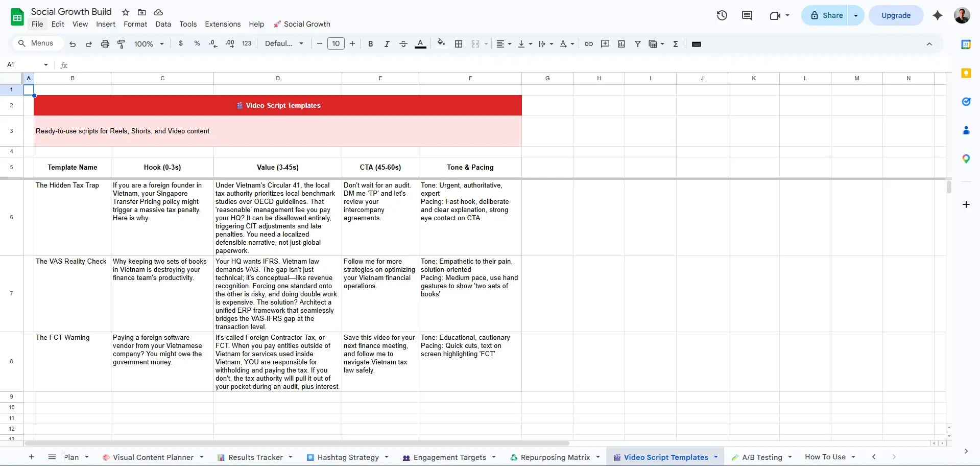Increase decimal places
980x466 pixels.
coord(230,43)
